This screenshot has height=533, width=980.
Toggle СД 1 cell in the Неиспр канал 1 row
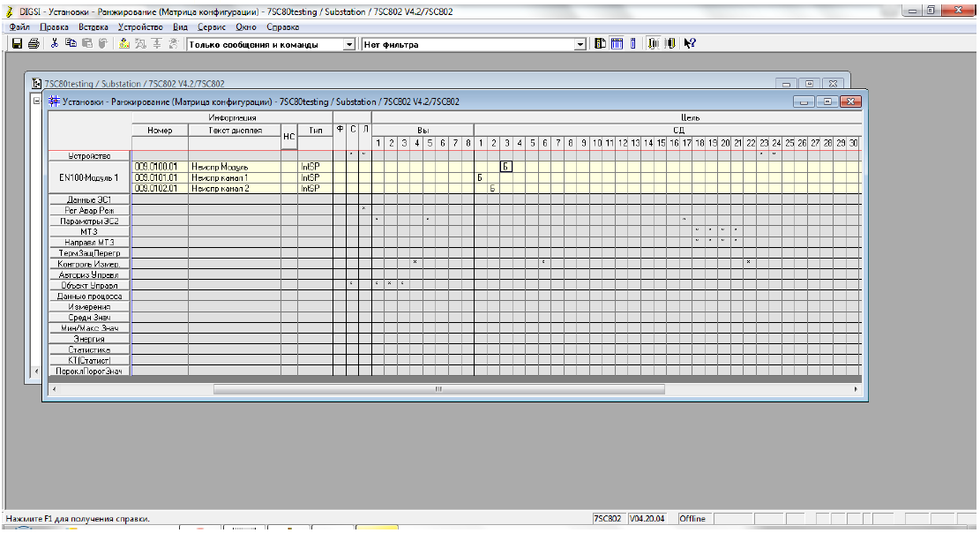tap(481, 177)
